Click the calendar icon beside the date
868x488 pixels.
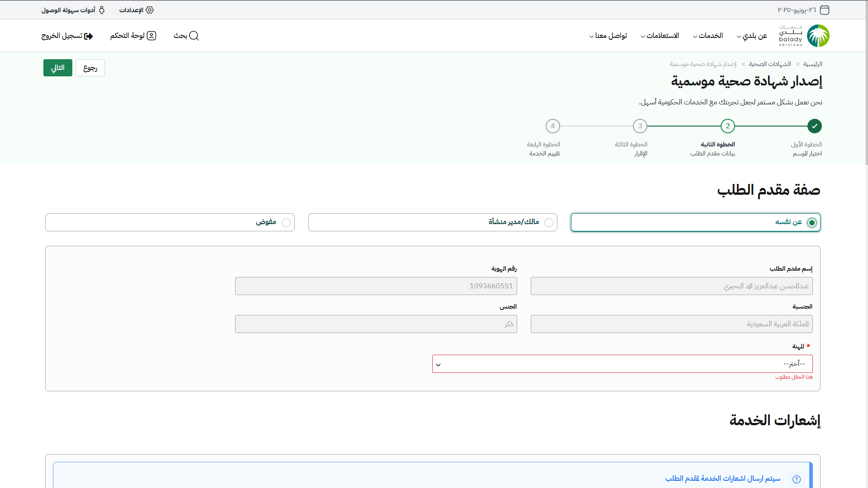click(825, 10)
